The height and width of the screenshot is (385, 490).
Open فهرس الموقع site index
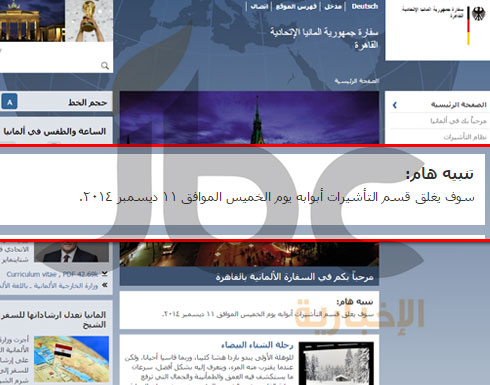click(x=296, y=6)
